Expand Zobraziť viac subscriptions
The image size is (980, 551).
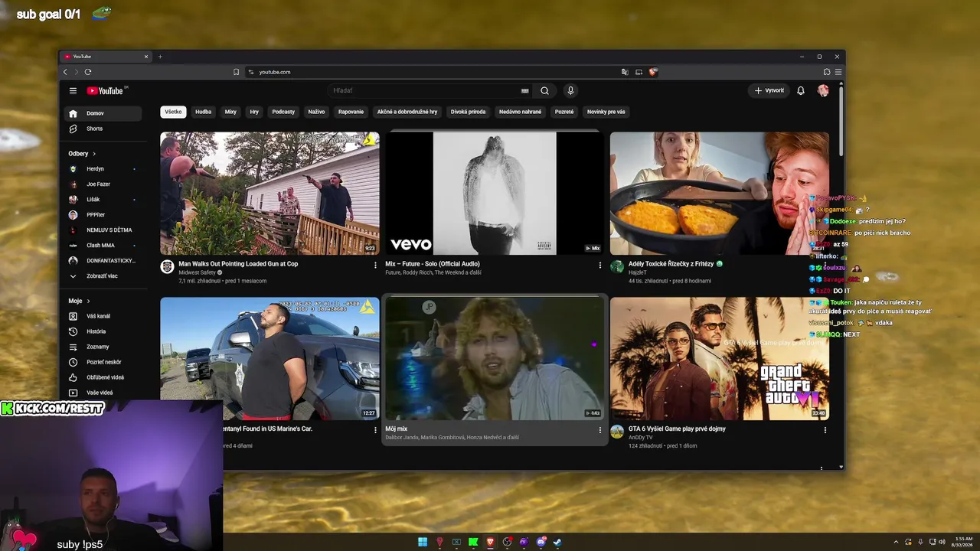coord(103,276)
